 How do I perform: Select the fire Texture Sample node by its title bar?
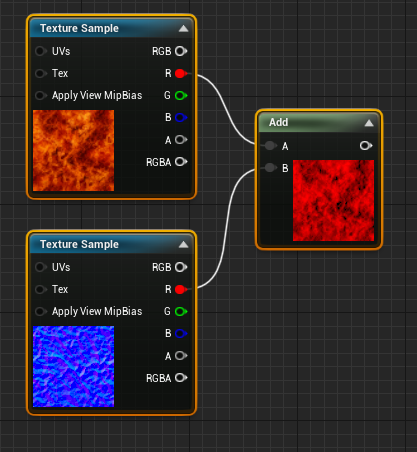[x=111, y=28]
